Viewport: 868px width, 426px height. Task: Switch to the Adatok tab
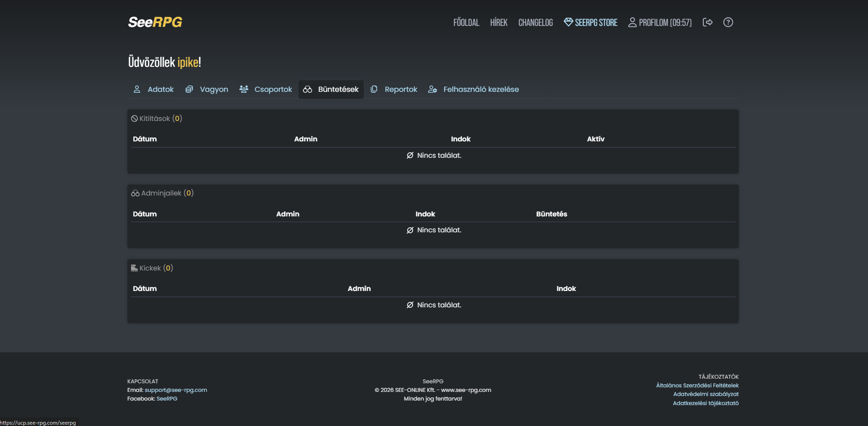click(153, 89)
